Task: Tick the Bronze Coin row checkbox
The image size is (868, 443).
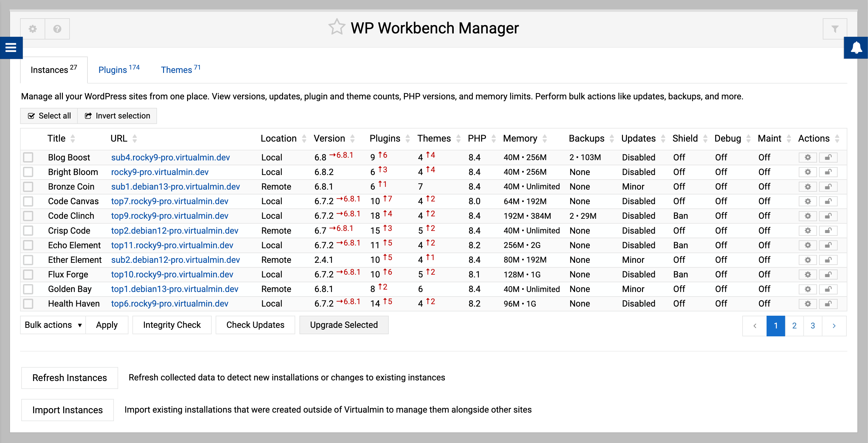Action: pos(28,187)
